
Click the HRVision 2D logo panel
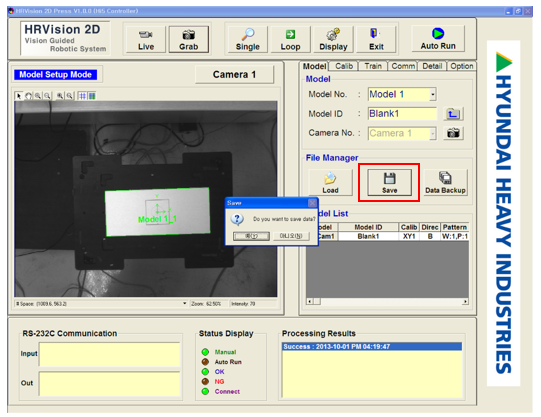pos(65,39)
